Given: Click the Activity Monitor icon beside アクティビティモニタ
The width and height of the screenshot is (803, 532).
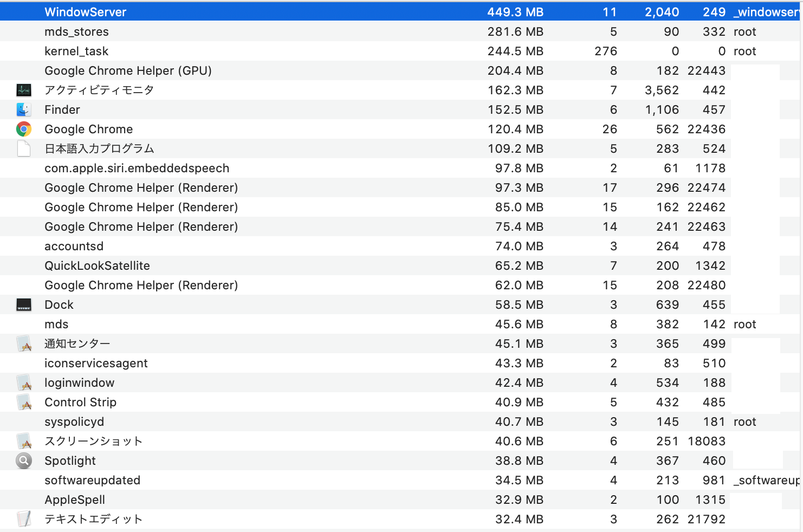Looking at the screenshot, I should click(24, 90).
